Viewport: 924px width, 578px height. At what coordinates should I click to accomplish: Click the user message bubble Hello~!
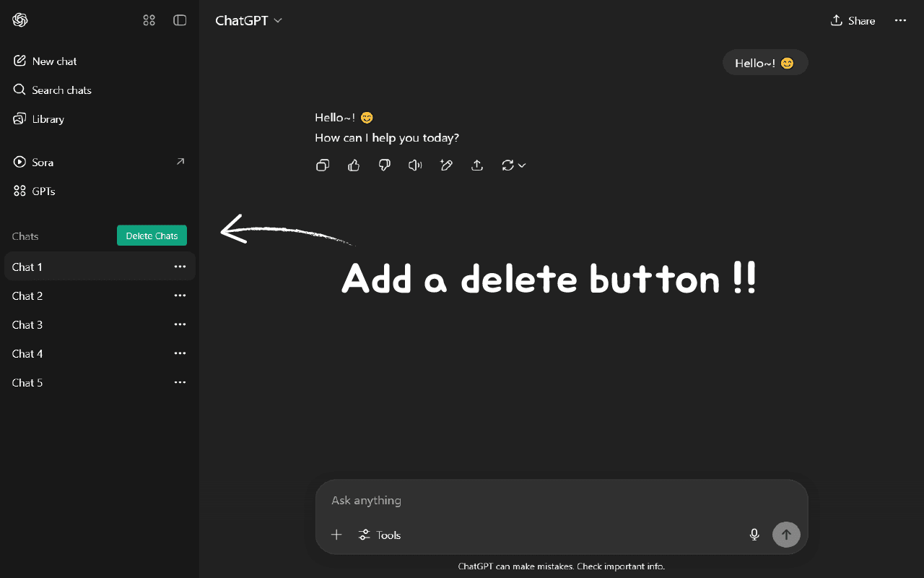(765, 63)
